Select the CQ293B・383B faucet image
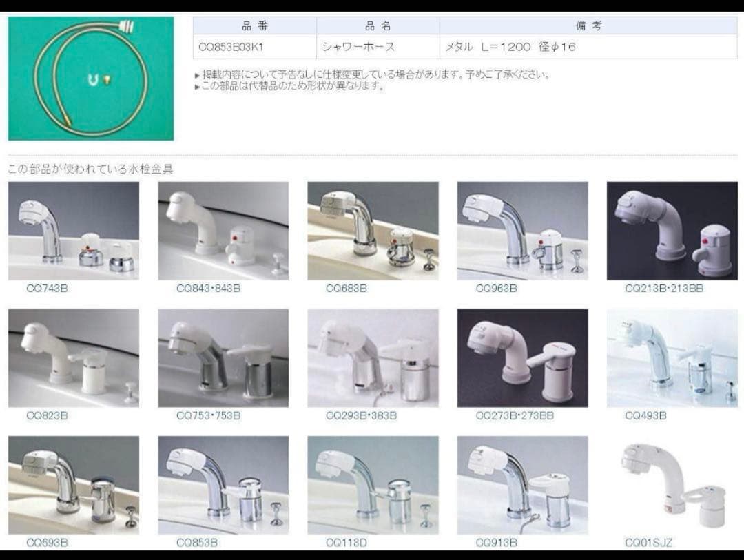Screen dimensions: 744x560 [373, 357]
